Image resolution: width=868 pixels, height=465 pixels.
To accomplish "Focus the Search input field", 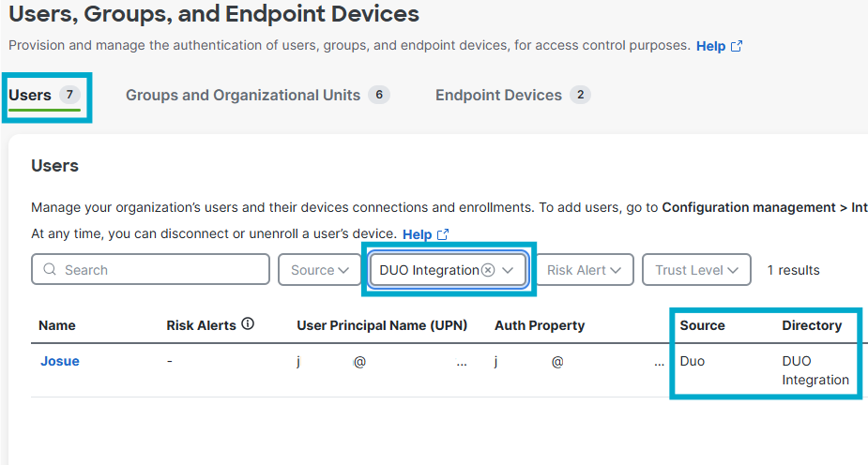I will [150, 270].
